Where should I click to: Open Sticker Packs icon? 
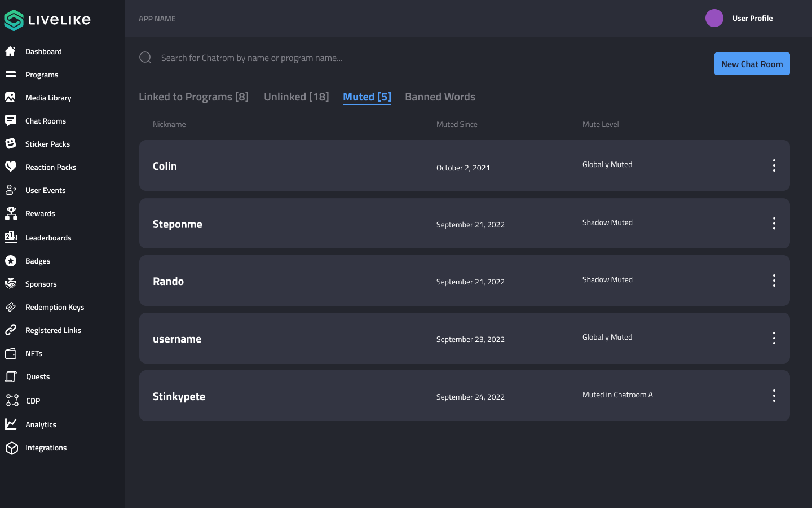tap(10, 143)
